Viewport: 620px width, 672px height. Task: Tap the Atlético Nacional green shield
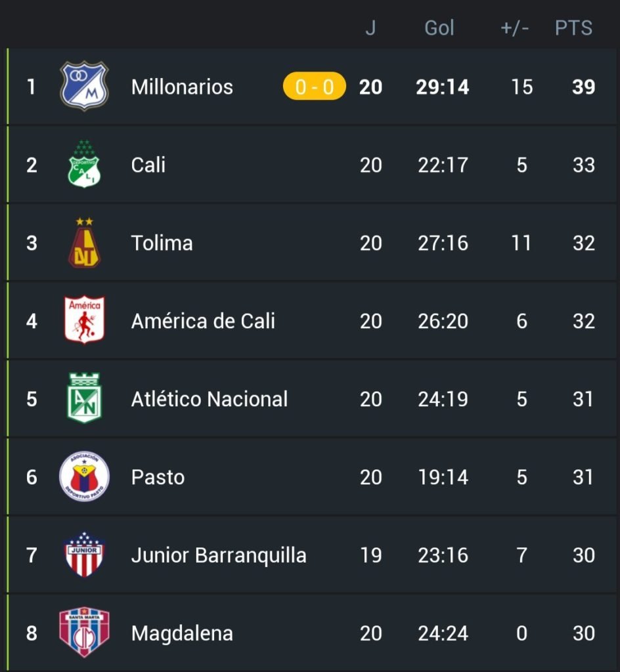[x=84, y=398]
